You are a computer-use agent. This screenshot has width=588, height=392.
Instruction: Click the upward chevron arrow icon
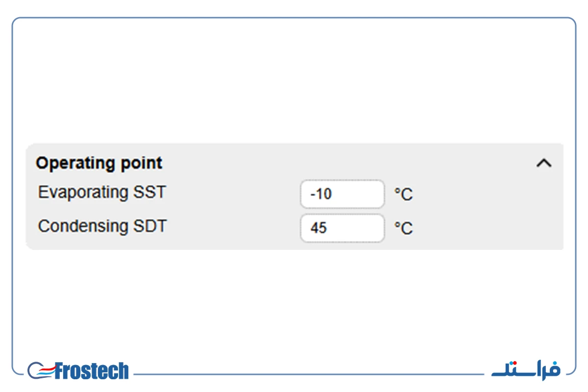[x=544, y=163]
